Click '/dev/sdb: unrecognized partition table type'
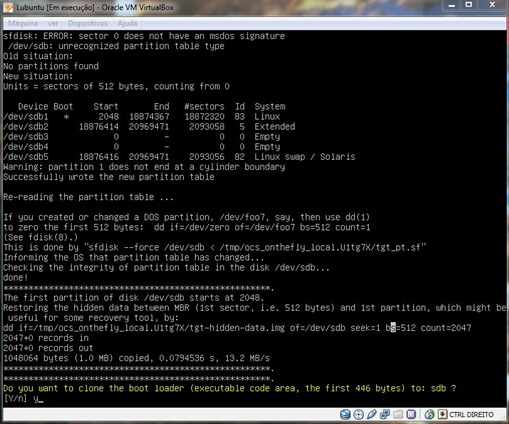Screen dimensions: 509x424 tap(116, 46)
